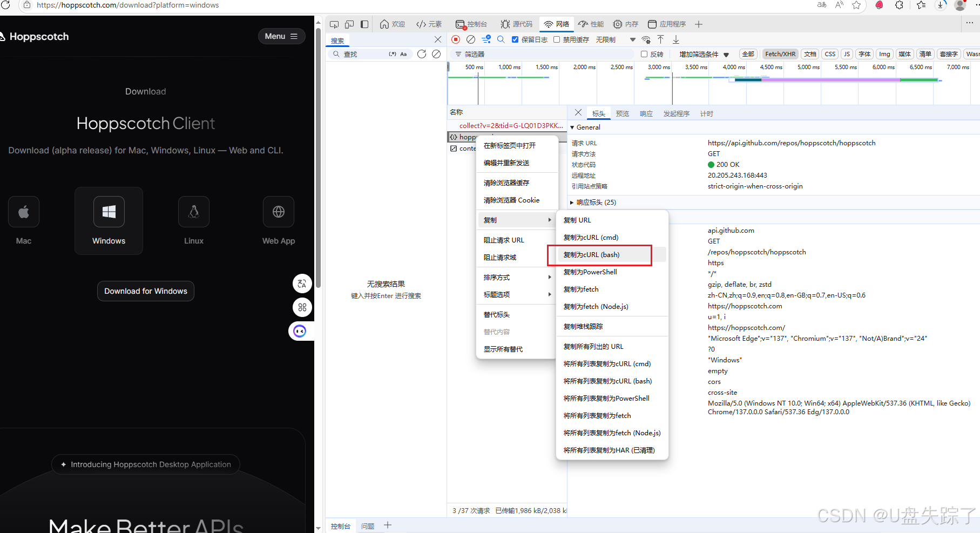Select the Linux platform icon
This screenshot has height=533, width=980.
(194, 212)
